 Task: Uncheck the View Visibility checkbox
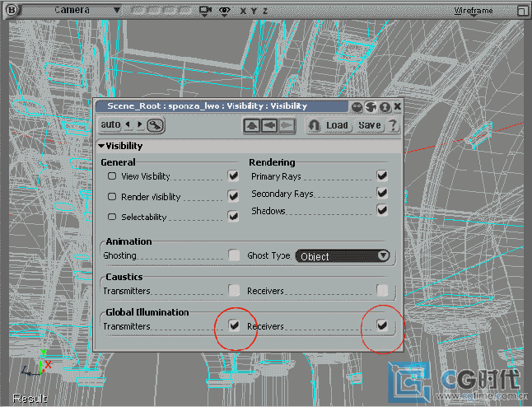234,176
